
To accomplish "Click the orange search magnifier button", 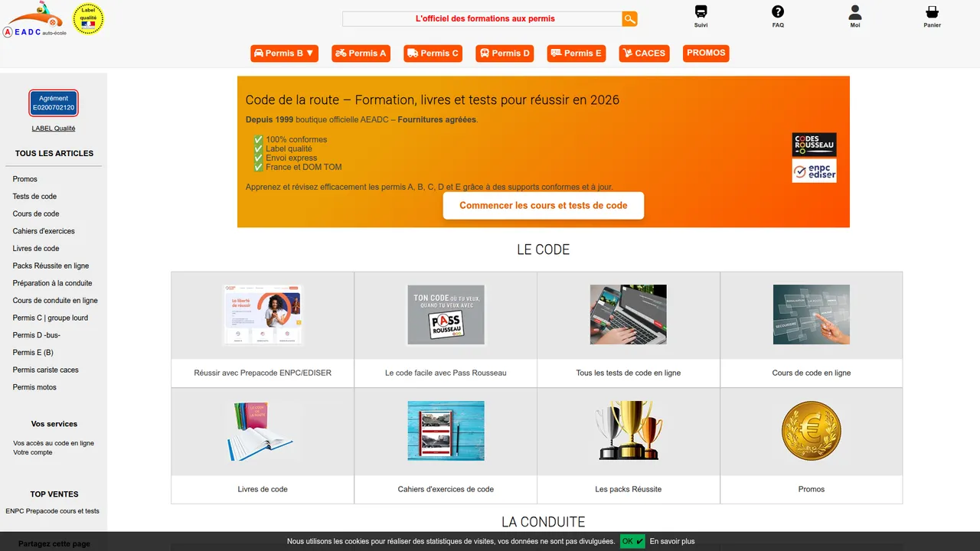I will 629,19.
